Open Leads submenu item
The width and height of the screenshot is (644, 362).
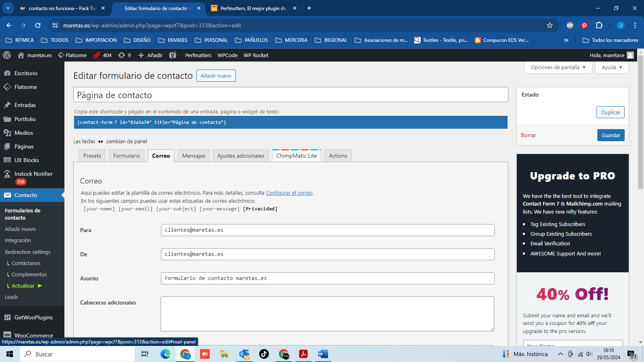[x=11, y=297]
